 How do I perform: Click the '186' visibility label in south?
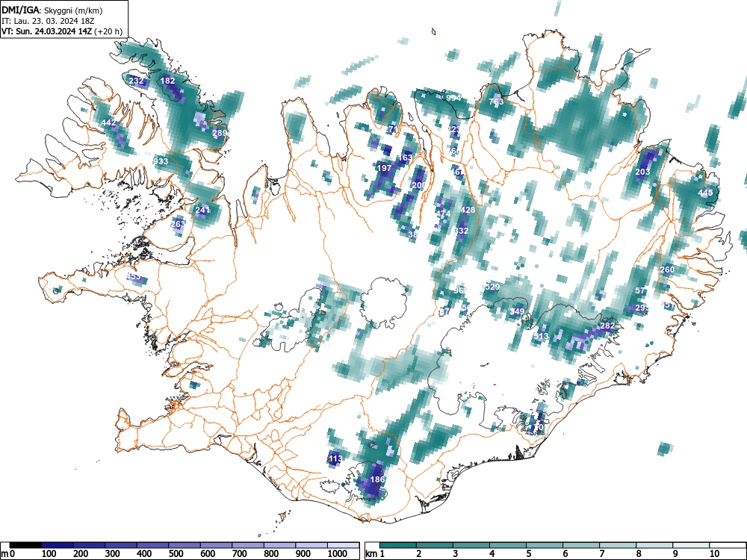[377, 479]
